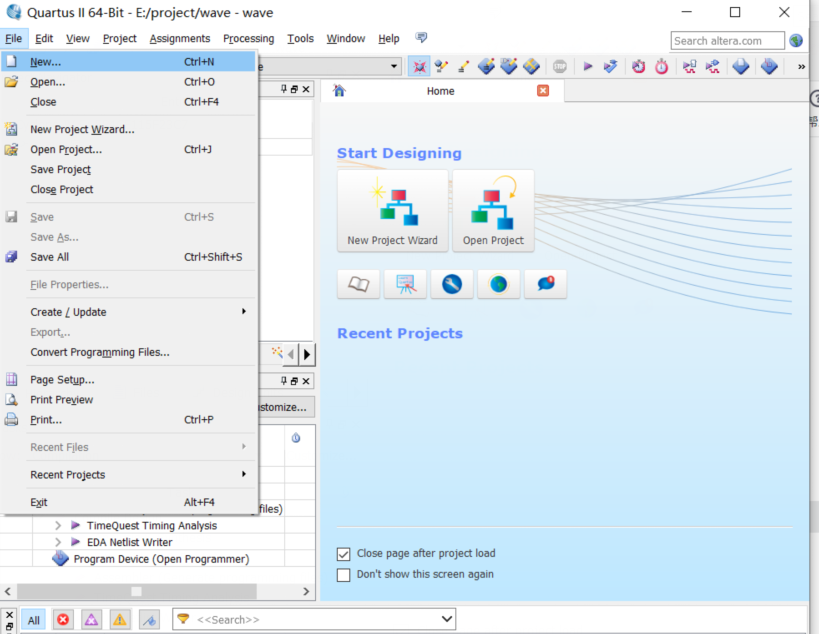Click the Open Project tile on Home
Viewport: 819px width, 634px height.
click(493, 211)
